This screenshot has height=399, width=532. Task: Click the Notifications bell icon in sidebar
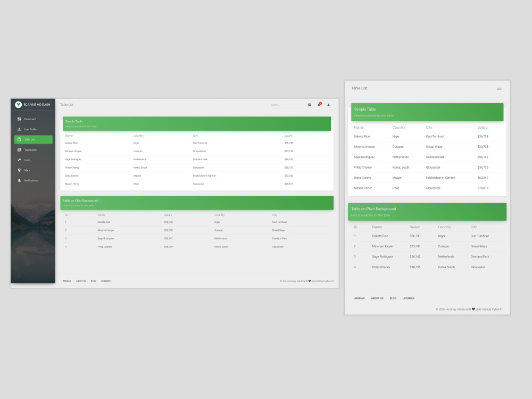(x=19, y=180)
